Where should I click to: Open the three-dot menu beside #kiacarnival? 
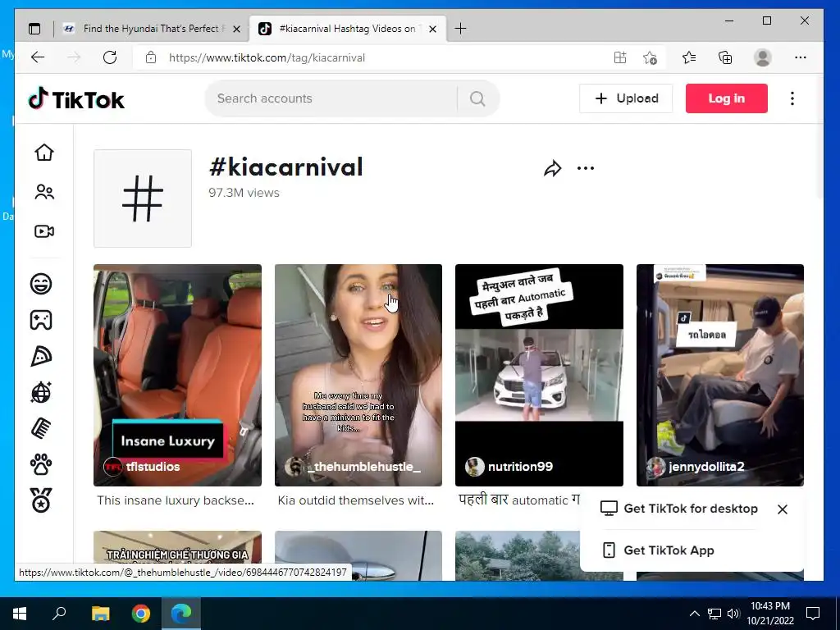click(x=586, y=168)
